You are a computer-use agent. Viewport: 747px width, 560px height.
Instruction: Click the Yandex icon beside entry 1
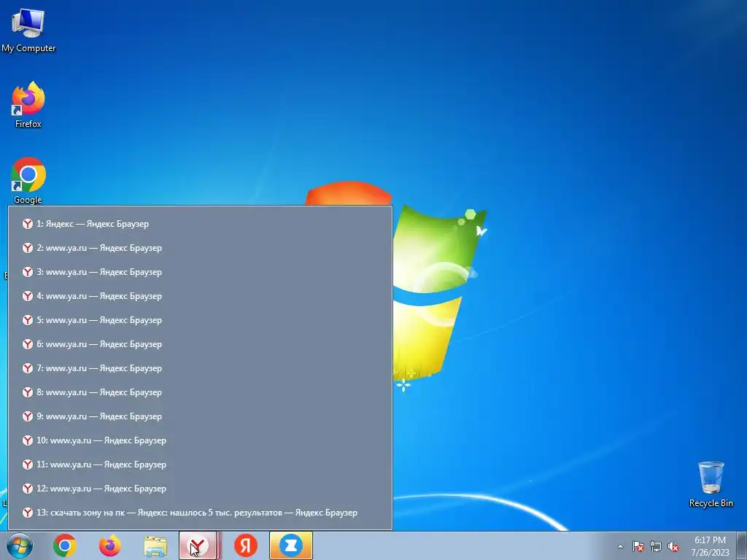pyautogui.click(x=28, y=224)
